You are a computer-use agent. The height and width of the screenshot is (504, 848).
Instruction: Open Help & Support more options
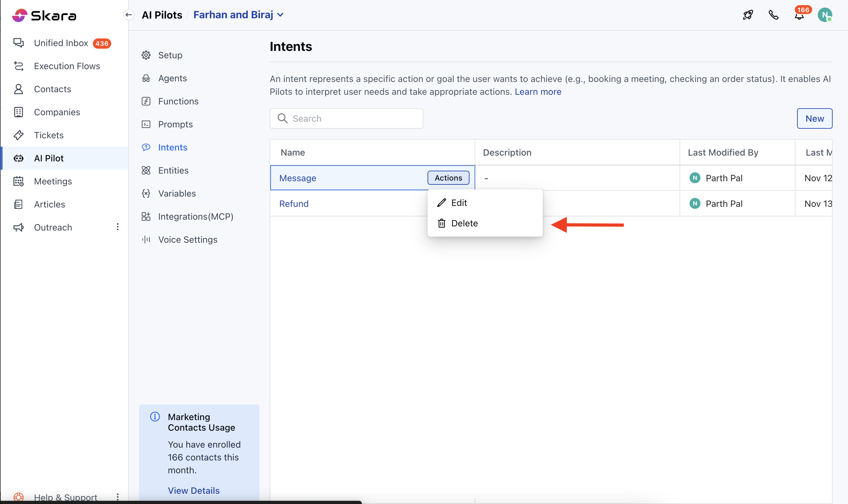(118, 497)
